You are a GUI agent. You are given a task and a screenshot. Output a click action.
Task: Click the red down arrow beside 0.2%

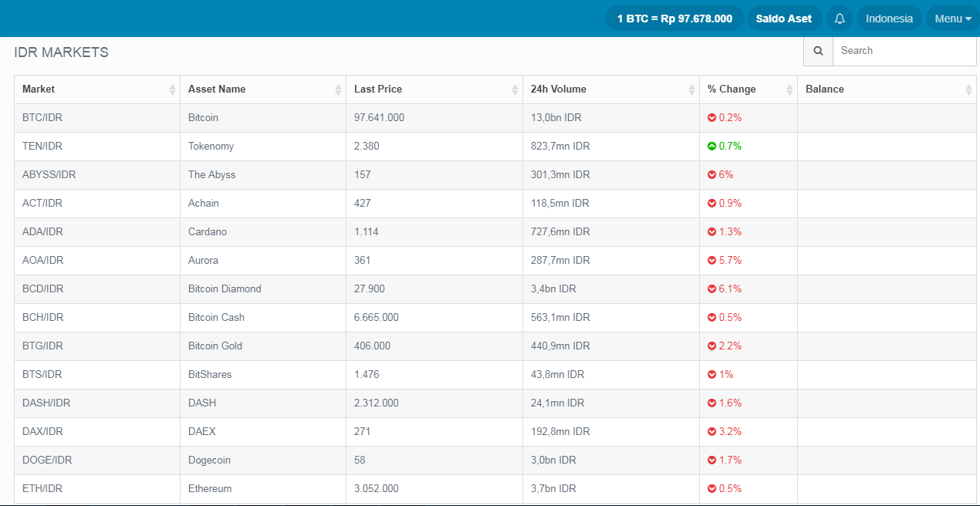(711, 118)
